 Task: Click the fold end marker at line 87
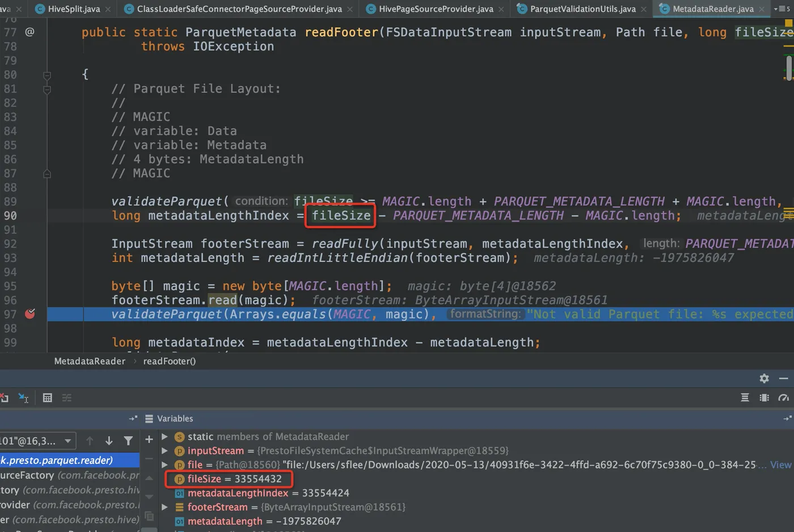pos(47,174)
